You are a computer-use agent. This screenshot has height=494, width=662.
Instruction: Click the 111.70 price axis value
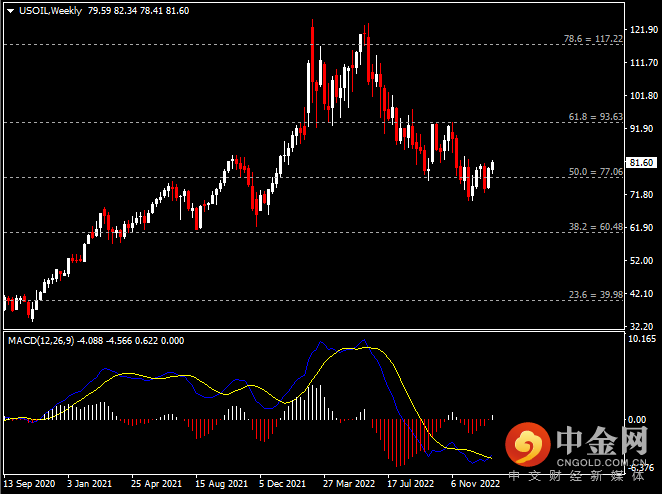coord(644,62)
